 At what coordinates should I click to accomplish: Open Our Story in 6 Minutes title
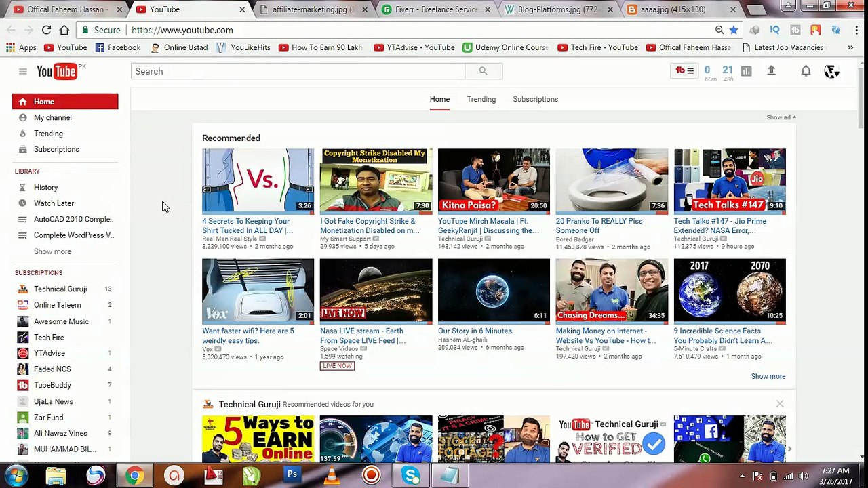pos(475,331)
